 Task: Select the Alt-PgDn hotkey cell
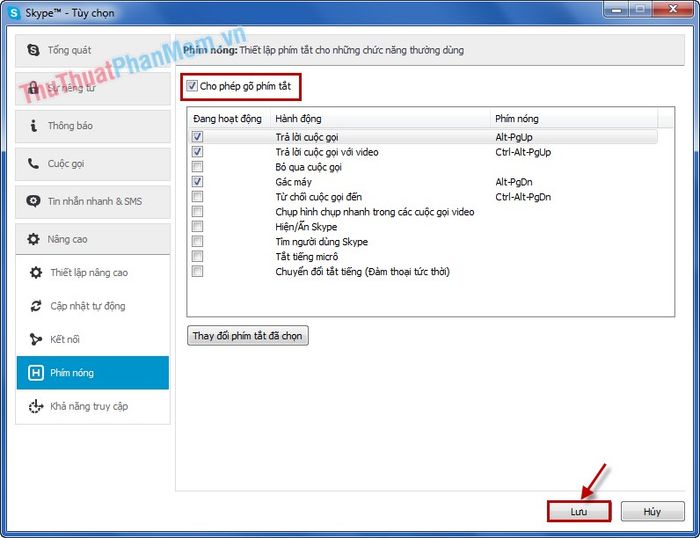pos(514,182)
